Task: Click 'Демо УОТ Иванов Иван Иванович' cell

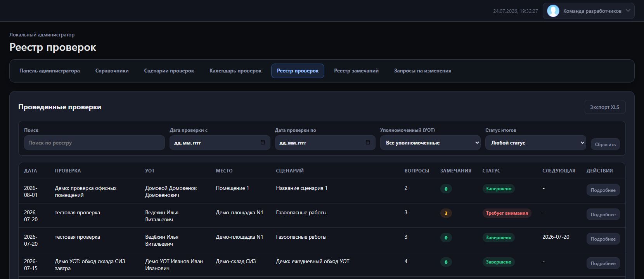Action: pyautogui.click(x=174, y=265)
